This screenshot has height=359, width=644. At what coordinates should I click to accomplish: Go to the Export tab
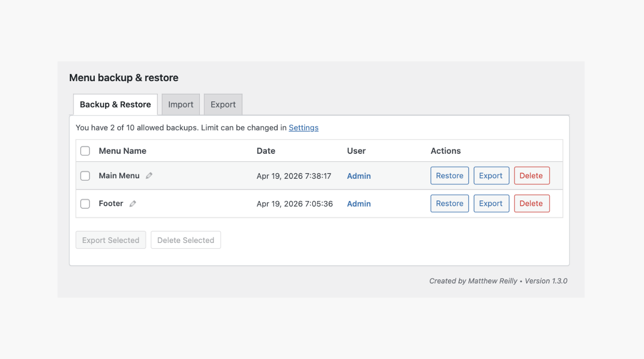tap(223, 105)
